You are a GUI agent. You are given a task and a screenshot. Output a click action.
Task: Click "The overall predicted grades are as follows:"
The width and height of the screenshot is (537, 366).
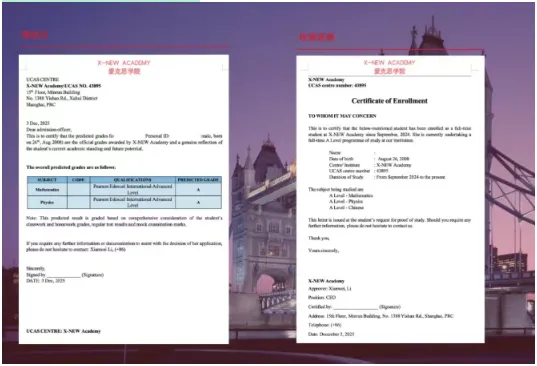(71, 167)
